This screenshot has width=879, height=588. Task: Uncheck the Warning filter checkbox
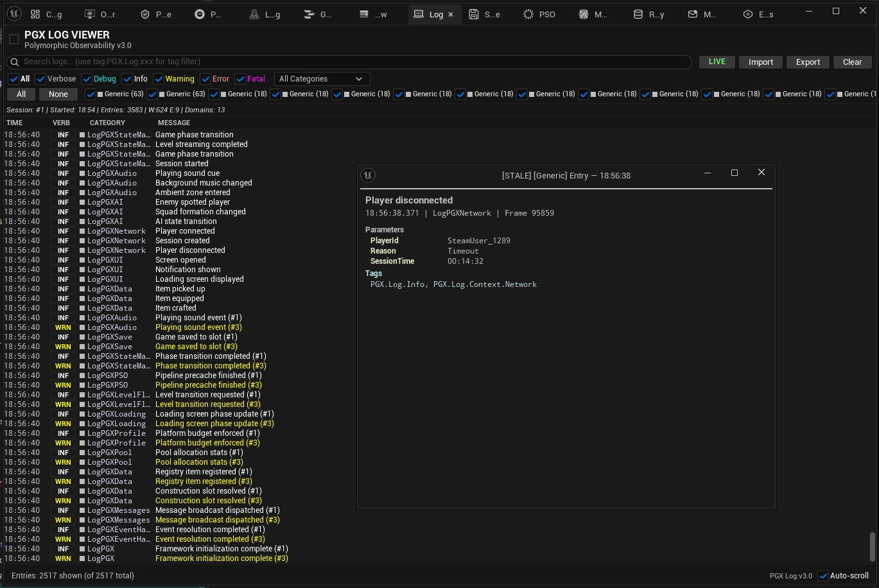159,79
